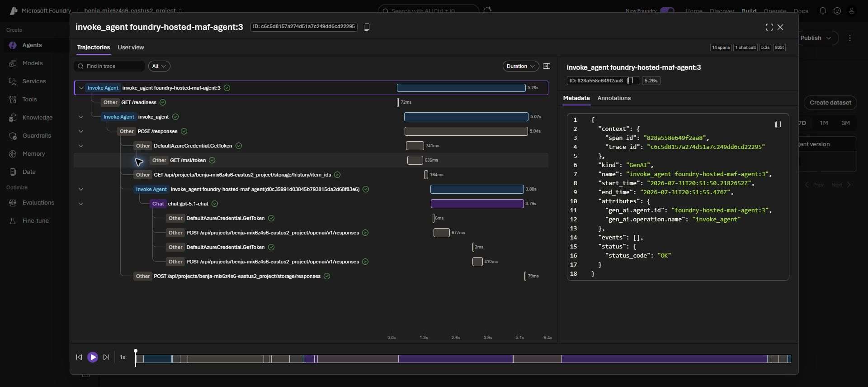Open Agents in the sidebar
Viewport: 868px width, 387px height.
pos(32,45)
